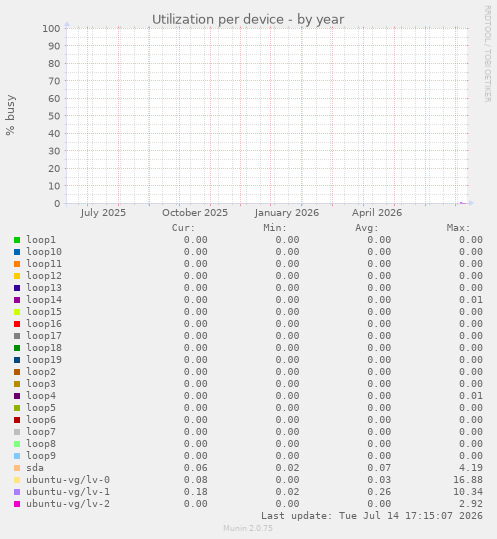Click the sda Max value 4.19
The width and height of the screenshot is (497, 539).
tap(471, 468)
